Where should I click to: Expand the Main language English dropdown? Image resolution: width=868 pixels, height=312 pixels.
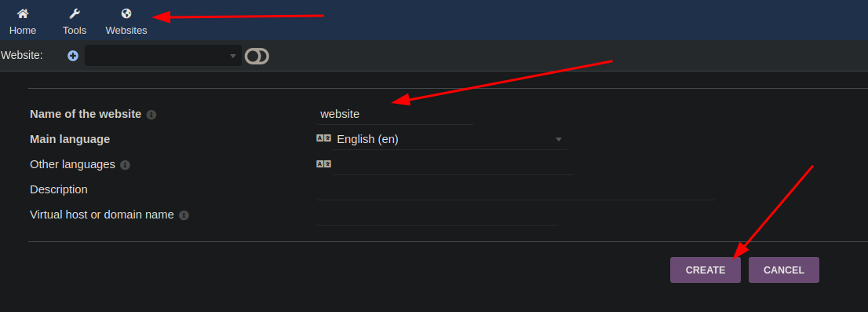(450, 139)
